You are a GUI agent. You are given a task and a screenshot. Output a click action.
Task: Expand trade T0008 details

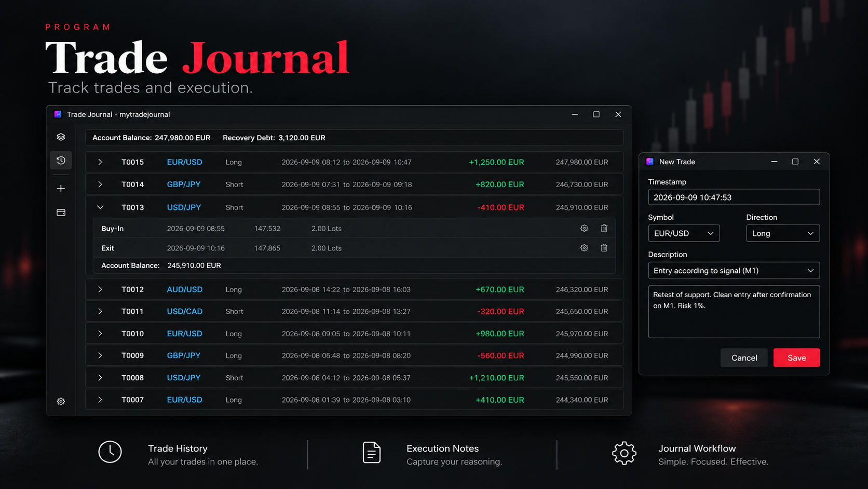[x=100, y=378]
